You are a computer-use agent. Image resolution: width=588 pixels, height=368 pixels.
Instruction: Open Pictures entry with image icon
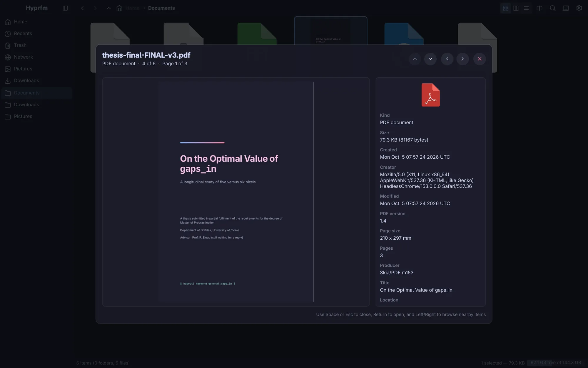(x=37, y=69)
